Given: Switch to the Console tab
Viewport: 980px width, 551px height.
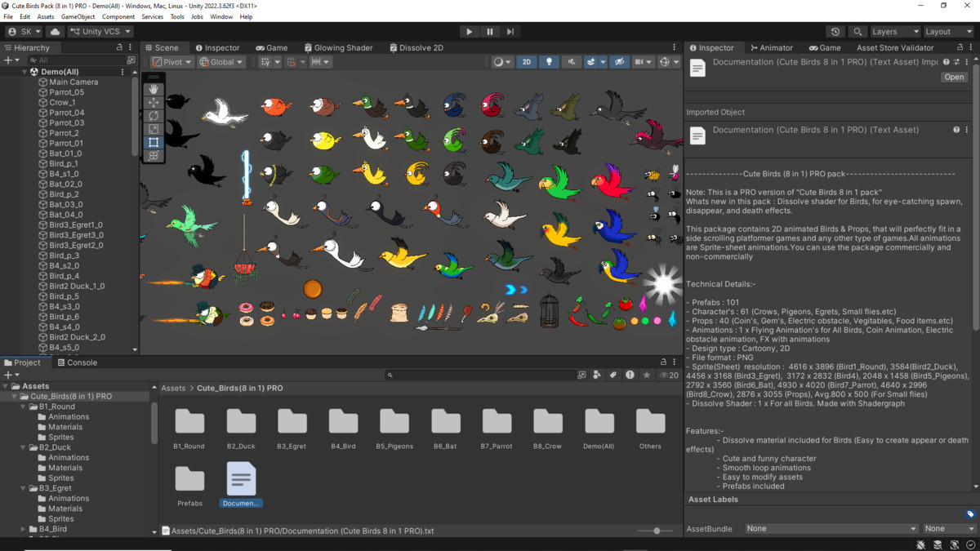Looking at the screenshot, I should click(x=76, y=362).
